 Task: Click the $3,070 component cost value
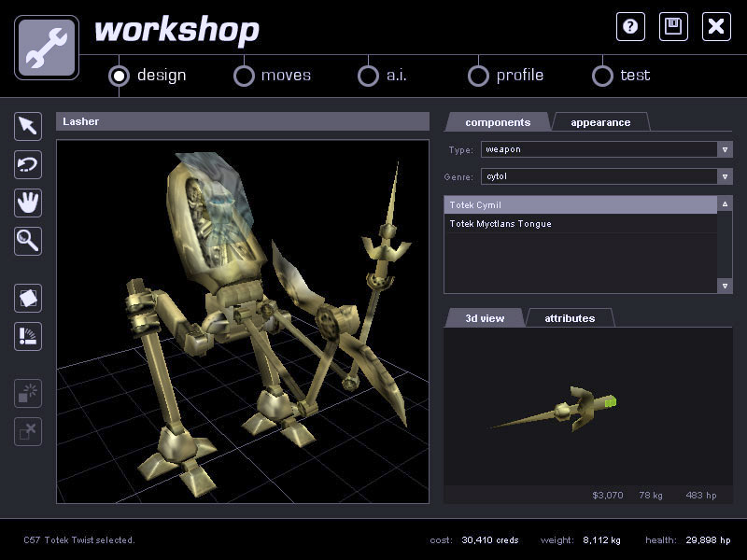608,496
